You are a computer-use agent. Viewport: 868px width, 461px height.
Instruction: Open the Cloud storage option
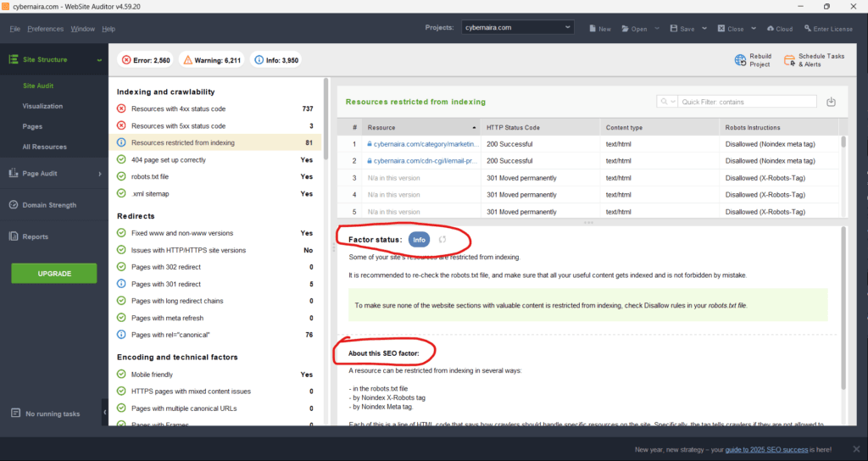point(780,29)
